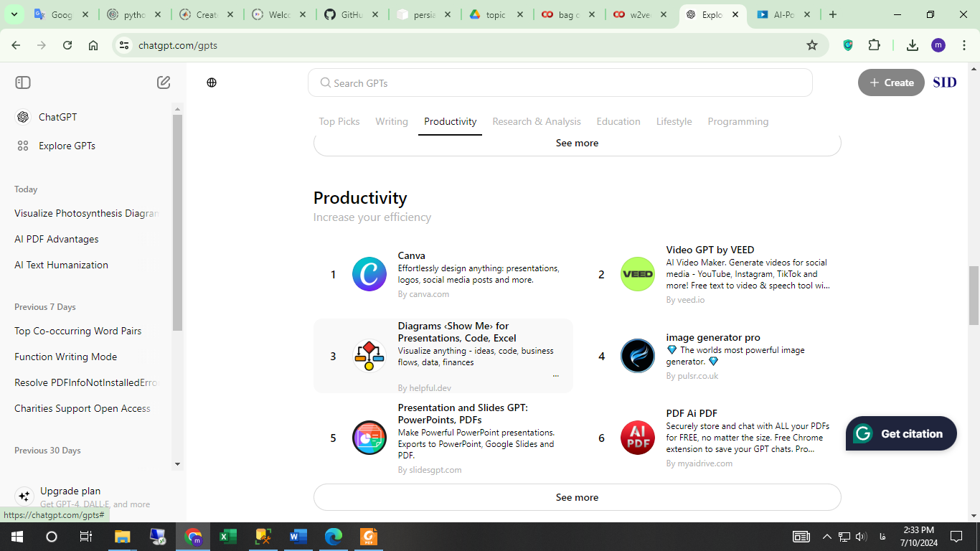The image size is (980, 551).
Task: Open the VEED green logo icon
Action: [x=638, y=274]
